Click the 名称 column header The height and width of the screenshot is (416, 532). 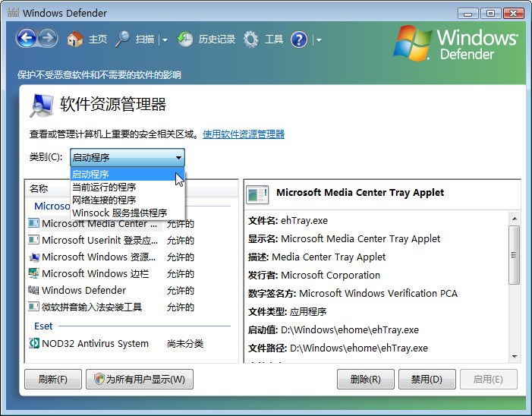39,188
